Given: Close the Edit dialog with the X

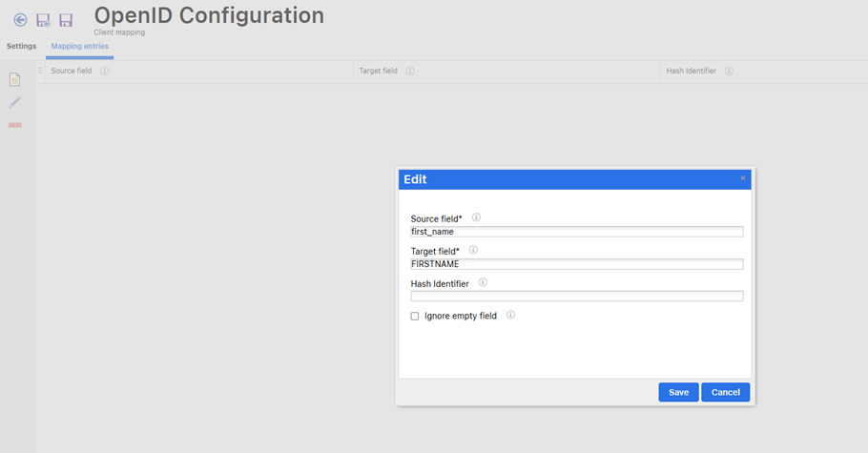Looking at the screenshot, I should 743,178.
